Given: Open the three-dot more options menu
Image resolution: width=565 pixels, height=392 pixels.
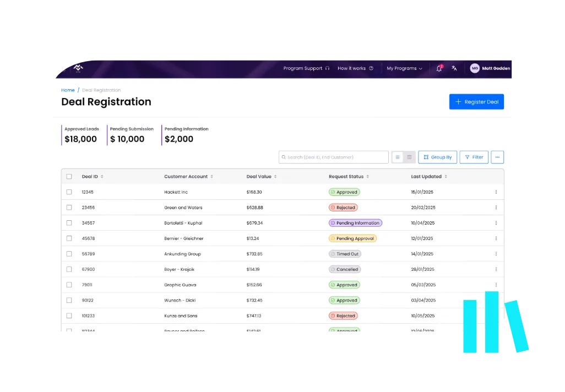Looking at the screenshot, I should click(x=497, y=157).
